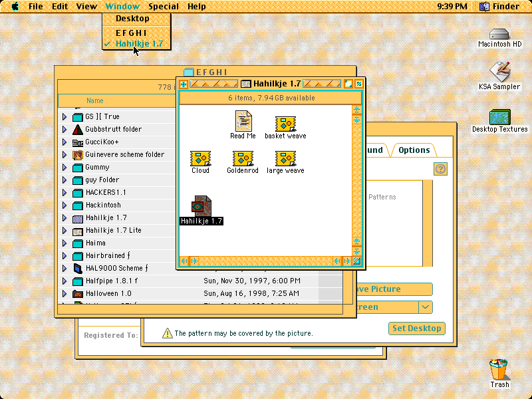The image size is (532, 399).
Task: Choose E F G H I from the Window menu
Action: [136, 33]
